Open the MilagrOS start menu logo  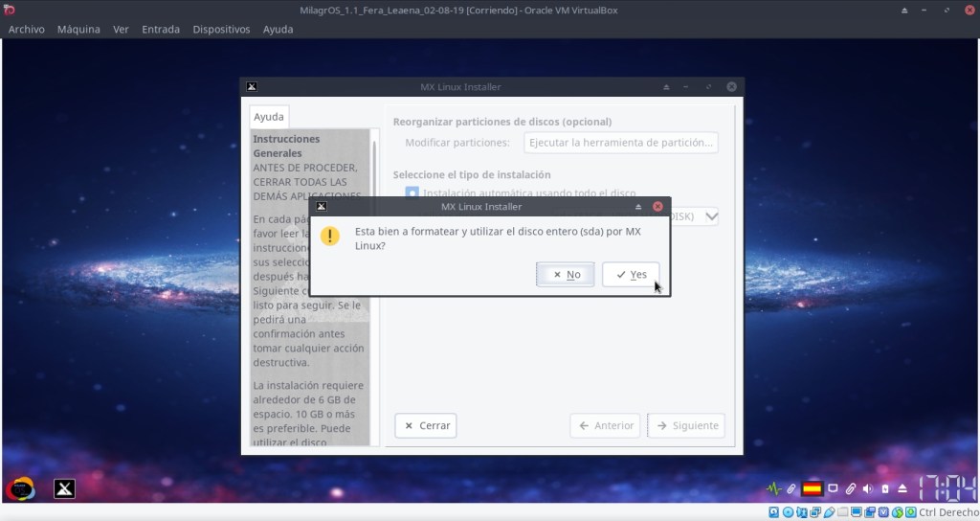click(20, 488)
